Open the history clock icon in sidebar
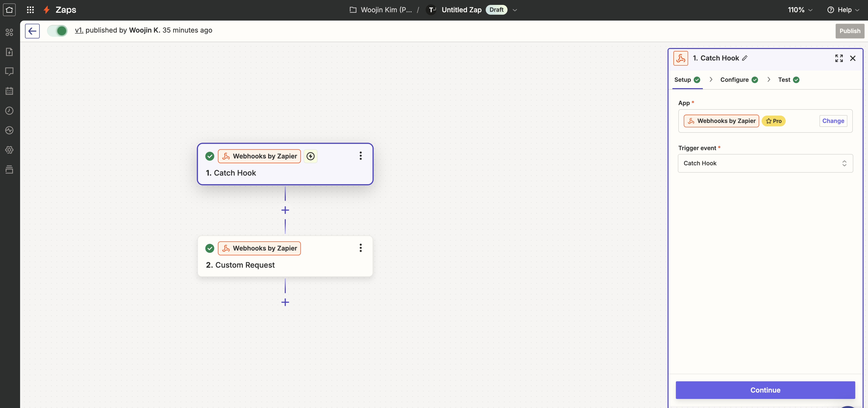This screenshot has width=868, height=408. coord(9,111)
